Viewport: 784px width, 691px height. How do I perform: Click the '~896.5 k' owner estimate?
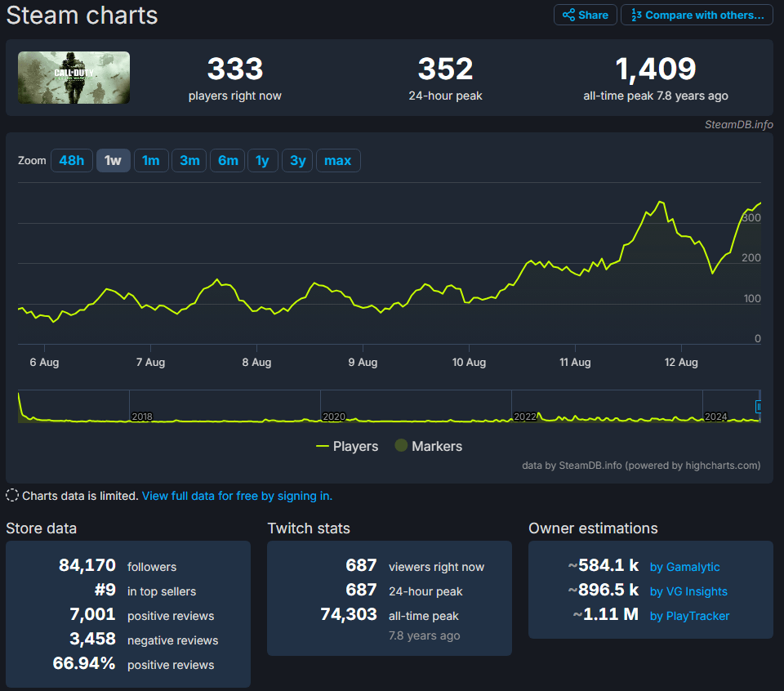coord(604,590)
